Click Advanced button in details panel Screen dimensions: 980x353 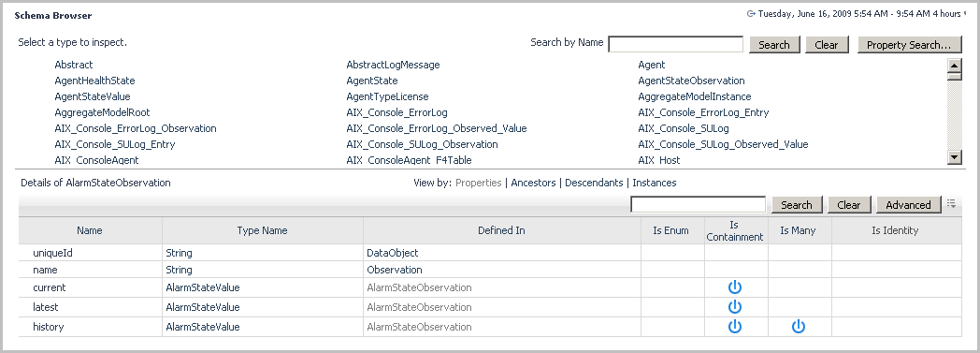908,205
